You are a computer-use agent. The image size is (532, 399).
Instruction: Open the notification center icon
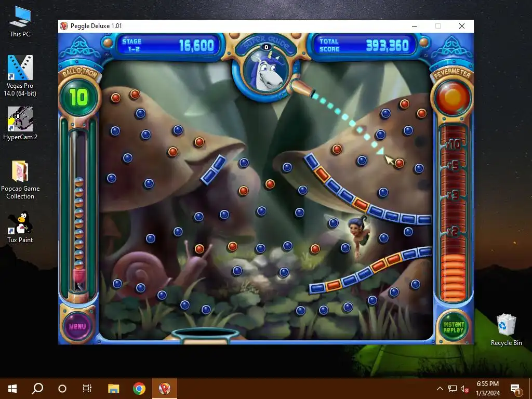516,389
